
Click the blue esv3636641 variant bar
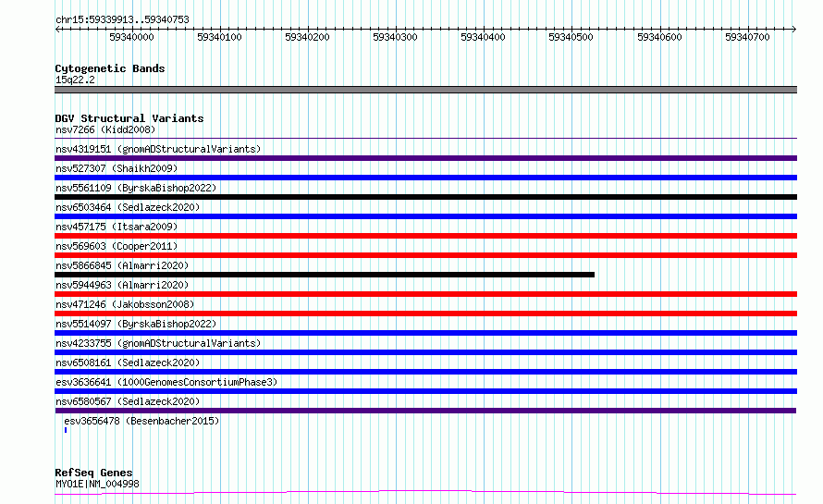point(425,391)
